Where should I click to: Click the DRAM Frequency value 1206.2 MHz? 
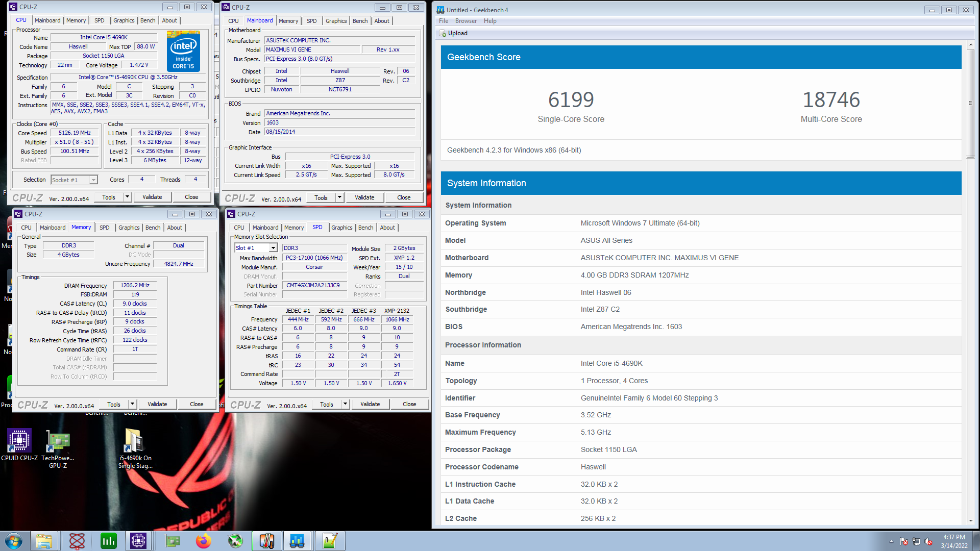135,286
